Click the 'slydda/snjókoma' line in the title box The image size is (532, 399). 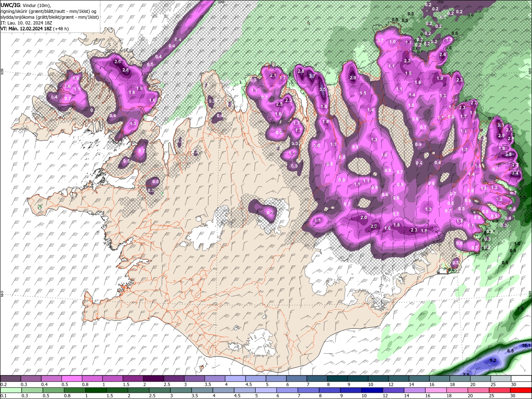(x=49, y=17)
